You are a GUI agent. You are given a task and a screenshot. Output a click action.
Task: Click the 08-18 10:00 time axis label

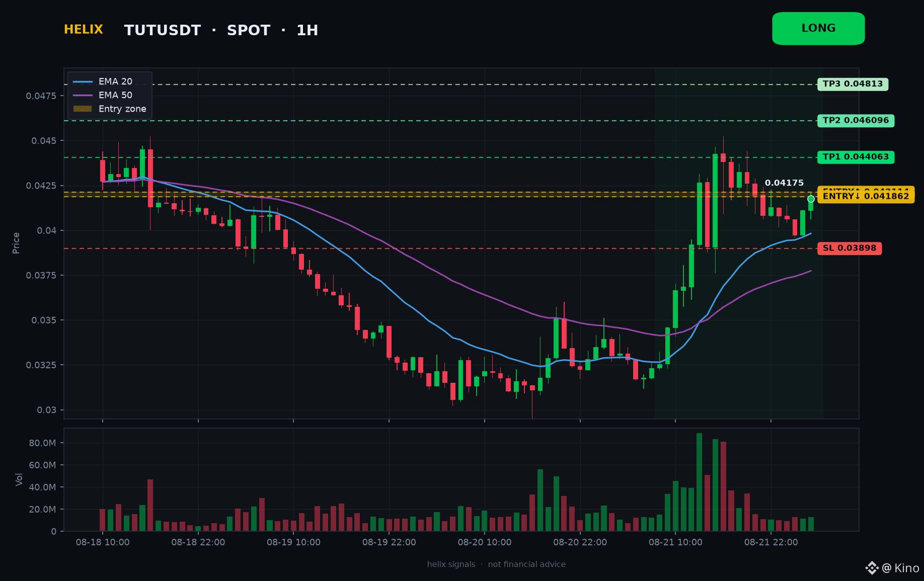click(x=103, y=542)
